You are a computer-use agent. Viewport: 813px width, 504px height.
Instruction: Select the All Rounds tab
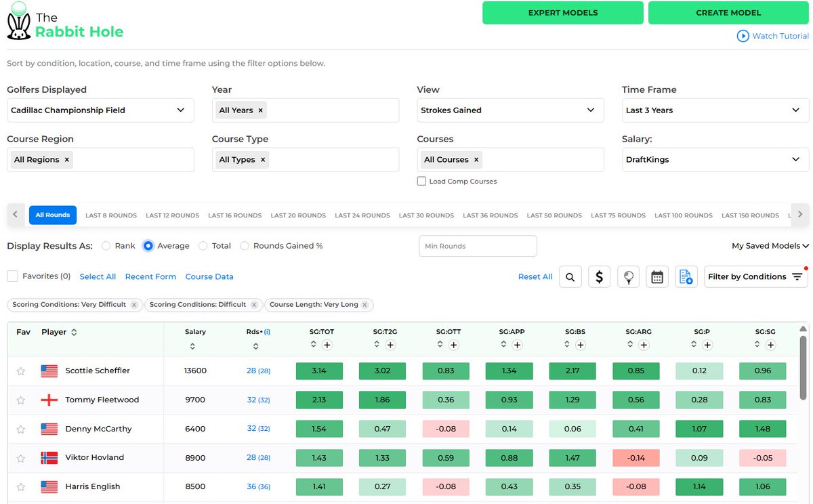tap(53, 215)
